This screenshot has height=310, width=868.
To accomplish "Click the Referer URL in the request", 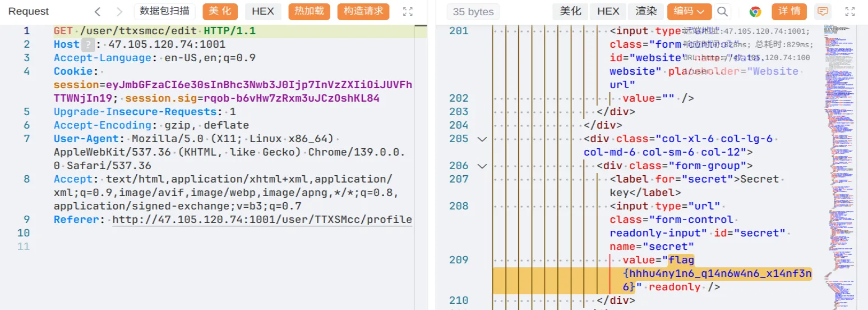I will 262,220.
